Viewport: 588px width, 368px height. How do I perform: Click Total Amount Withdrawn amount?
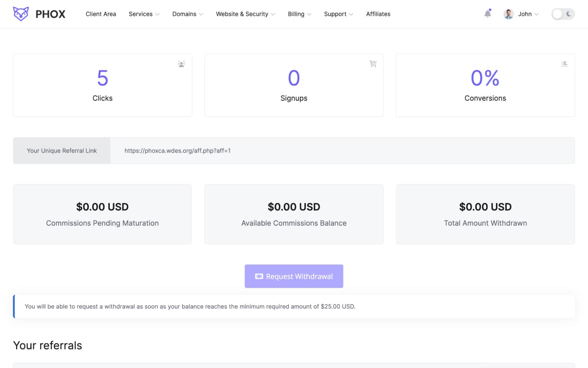pos(486,207)
